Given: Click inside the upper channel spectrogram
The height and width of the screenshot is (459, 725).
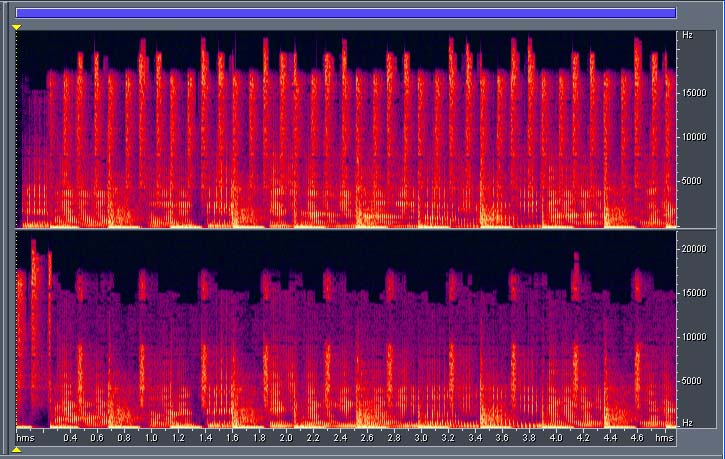Looking at the screenshot, I should (x=346, y=129).
